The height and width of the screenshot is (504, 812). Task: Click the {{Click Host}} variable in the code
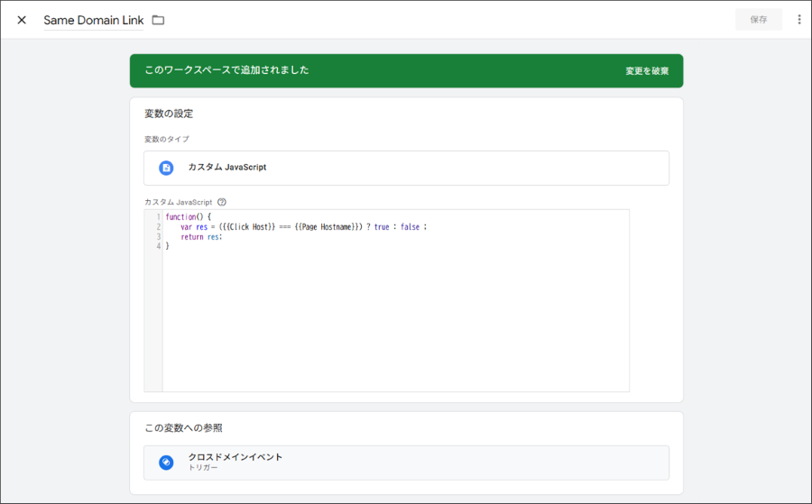[249, 226]
